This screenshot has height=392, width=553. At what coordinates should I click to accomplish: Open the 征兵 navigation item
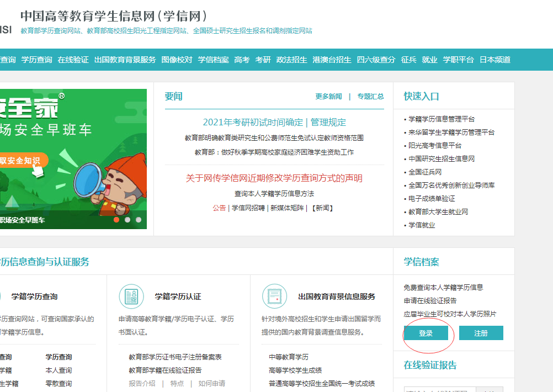(x=409, y=60)
